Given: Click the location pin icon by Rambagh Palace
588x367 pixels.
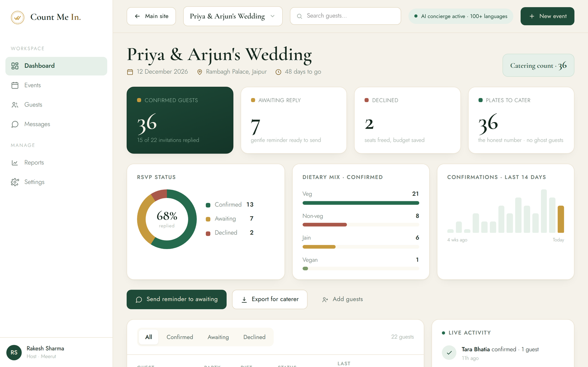Looking at the screenshot, I should click(x=200, y=72).
